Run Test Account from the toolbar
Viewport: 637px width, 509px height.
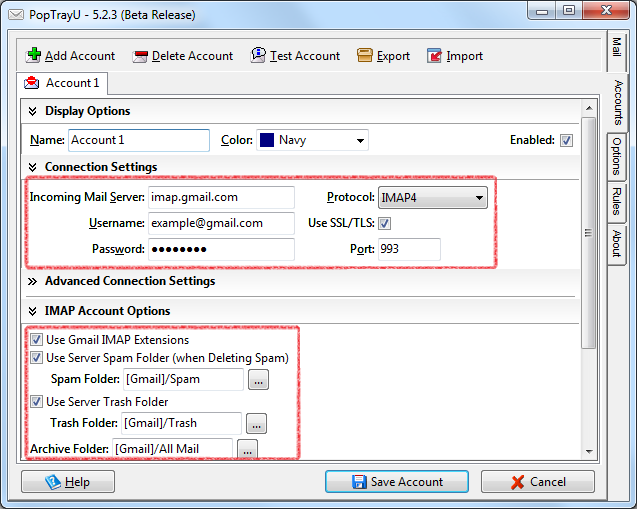(x=258, y=56)
